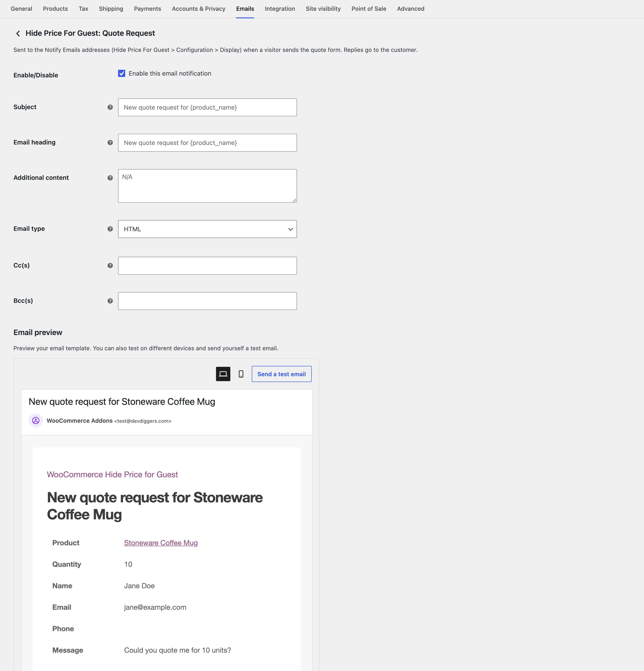Image resolution: width=644 pixels, height=671 pixels.
Task: Focus the Email heading input field
Action: (207, 143)
